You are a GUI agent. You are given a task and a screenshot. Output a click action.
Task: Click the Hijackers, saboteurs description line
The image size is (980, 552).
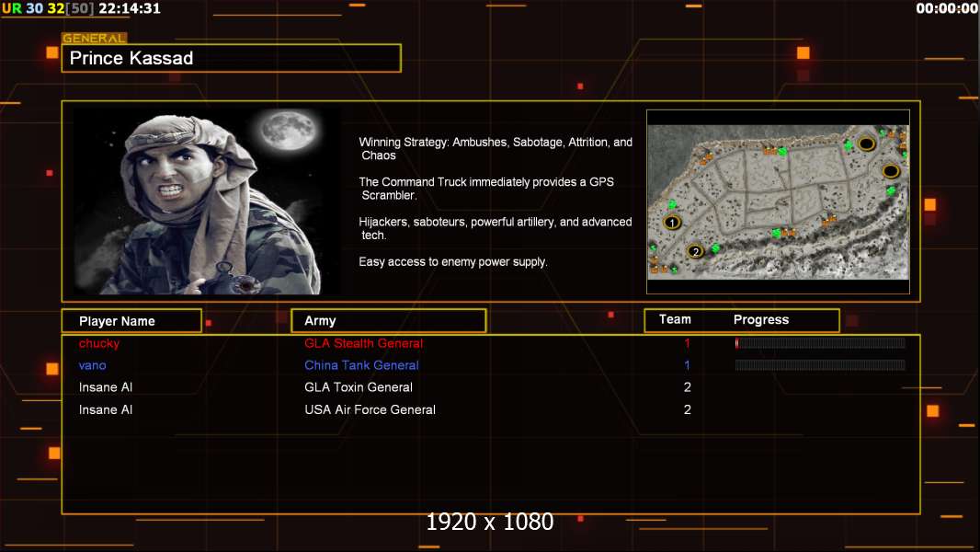tap(496, 228)
